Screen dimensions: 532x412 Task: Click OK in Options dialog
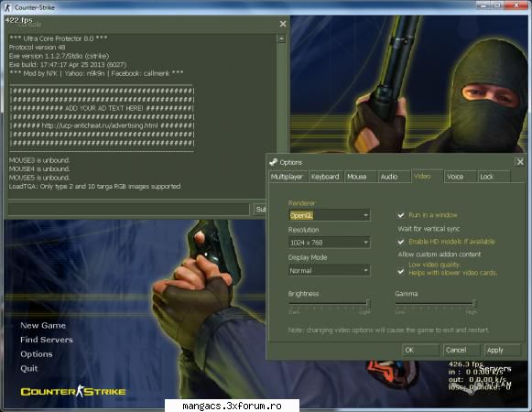click(420, 350)
